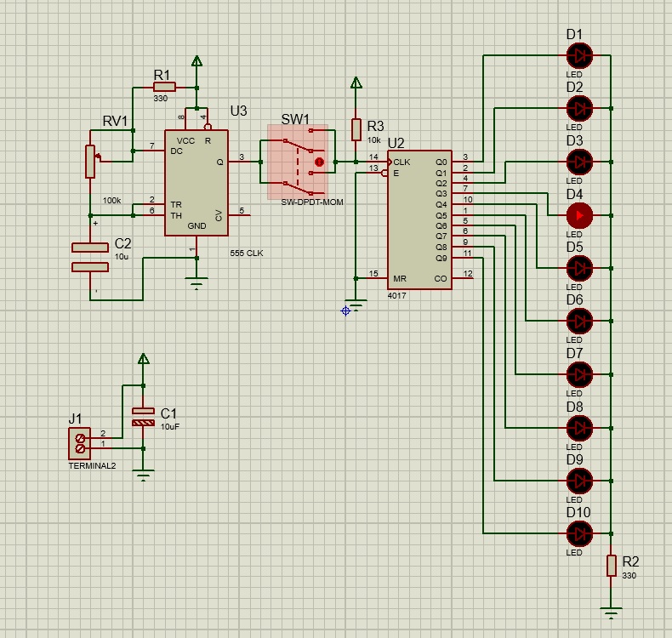Click the 100k value of RV1
The image size is (672, 638).
(111, 201)
